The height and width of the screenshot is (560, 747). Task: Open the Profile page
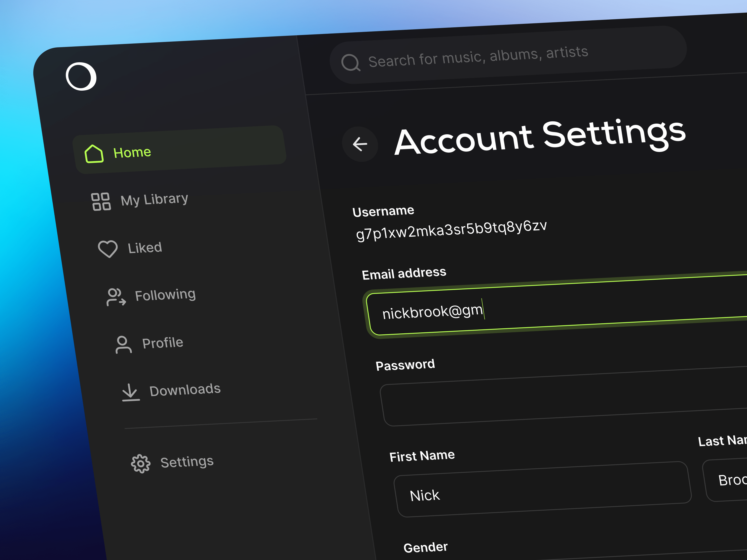coord(163,343)
